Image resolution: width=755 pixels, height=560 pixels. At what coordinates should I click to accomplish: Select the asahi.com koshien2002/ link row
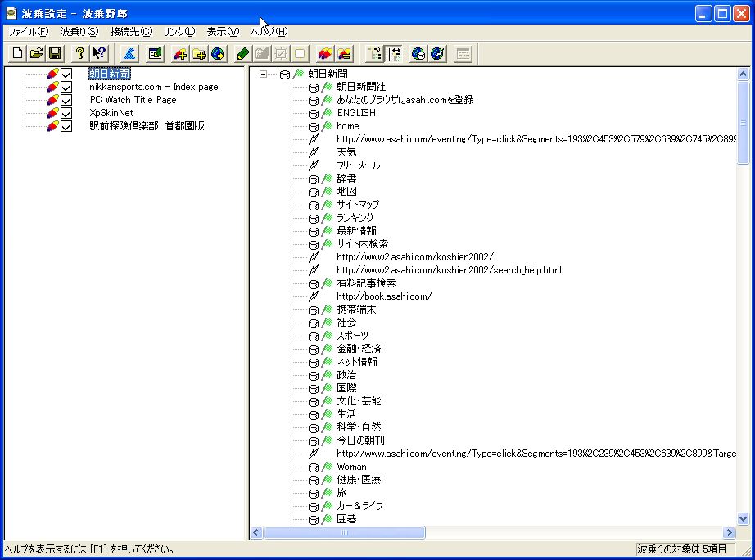415,257
